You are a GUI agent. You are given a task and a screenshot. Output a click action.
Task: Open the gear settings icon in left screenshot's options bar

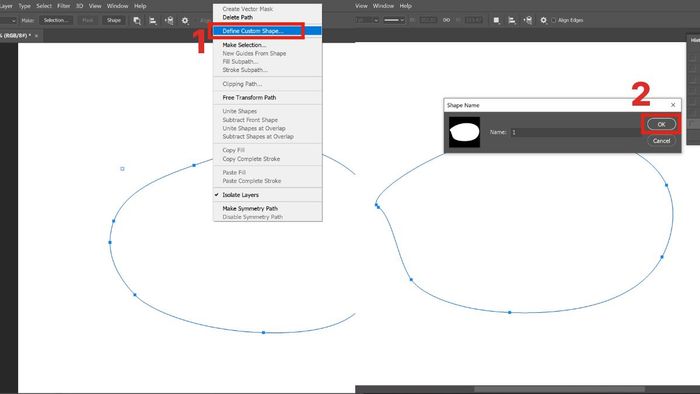pyautogui.click(x=185, y=21)
